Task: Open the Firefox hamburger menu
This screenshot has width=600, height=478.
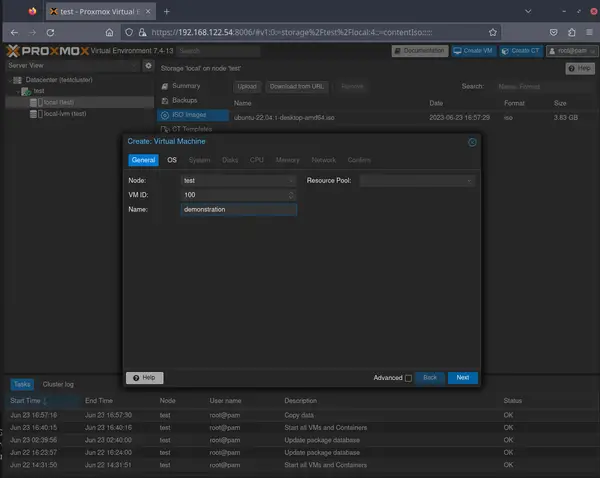Action: 589,33
